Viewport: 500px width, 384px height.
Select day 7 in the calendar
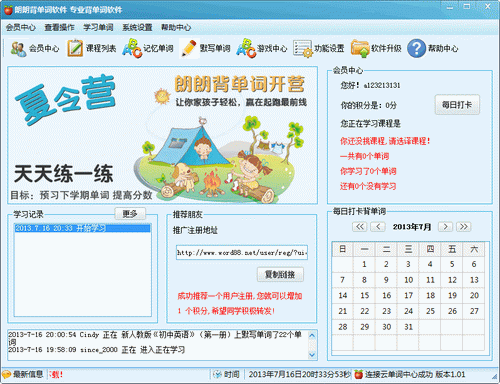coord(342,280)
